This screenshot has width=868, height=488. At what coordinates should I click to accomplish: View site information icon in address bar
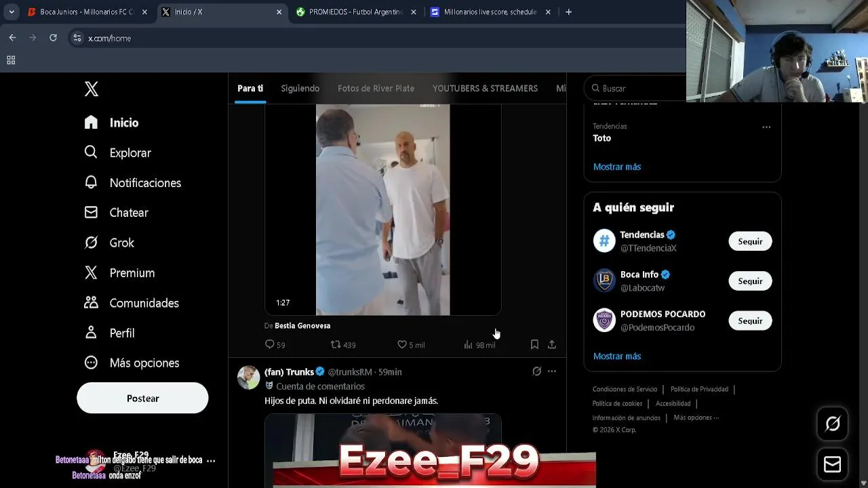[77, 38]
